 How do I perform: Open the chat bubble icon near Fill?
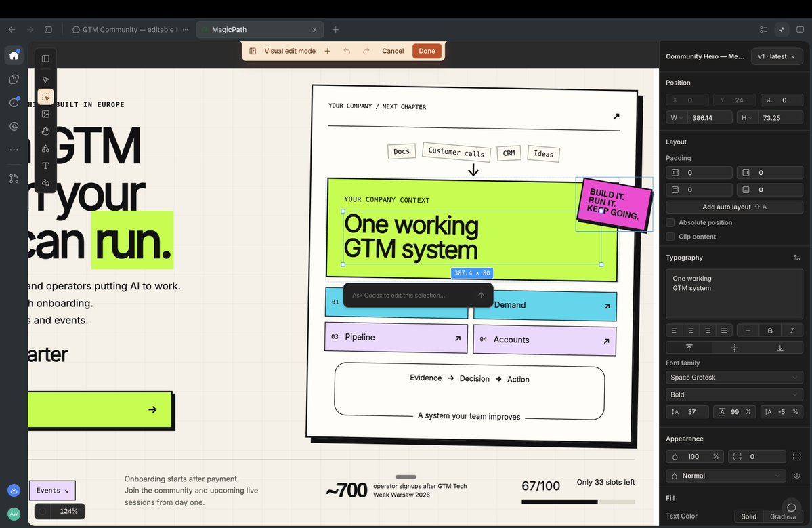coord(791,507)
